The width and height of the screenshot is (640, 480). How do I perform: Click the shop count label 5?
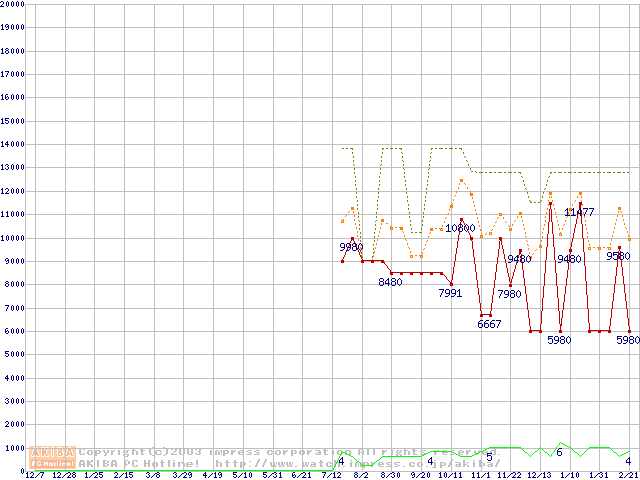[489, 457]
